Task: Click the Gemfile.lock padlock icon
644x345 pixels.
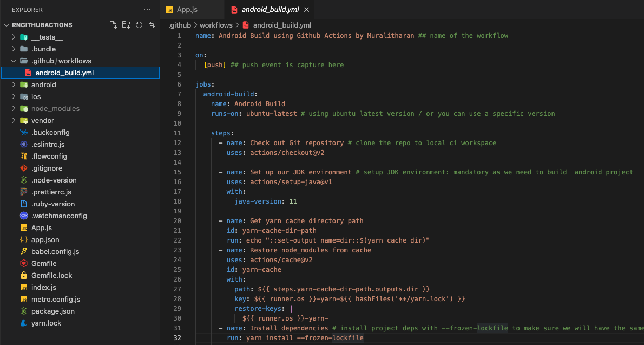Action: tap(24, 276)
